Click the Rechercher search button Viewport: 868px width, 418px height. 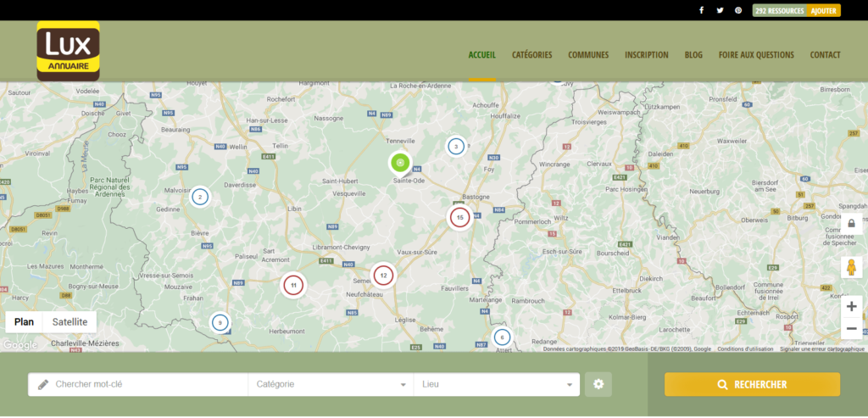(x=753, y=385)
